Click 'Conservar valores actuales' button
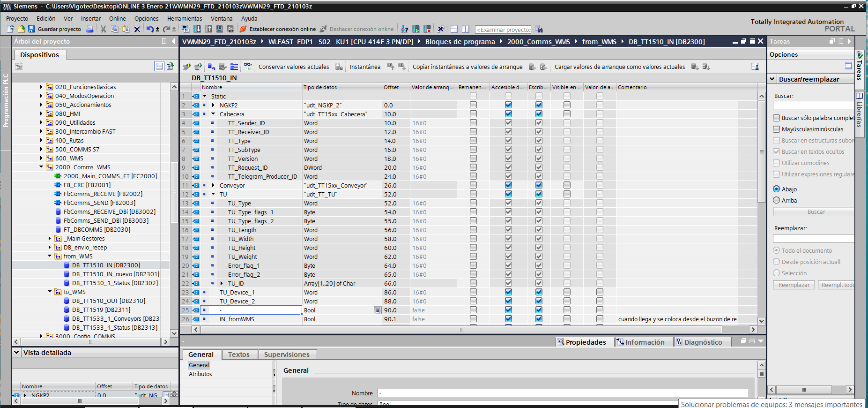 (294, 67)
